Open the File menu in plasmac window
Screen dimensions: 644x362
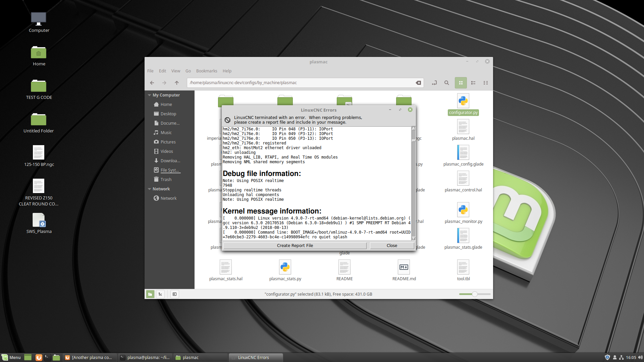click(150, 71)
